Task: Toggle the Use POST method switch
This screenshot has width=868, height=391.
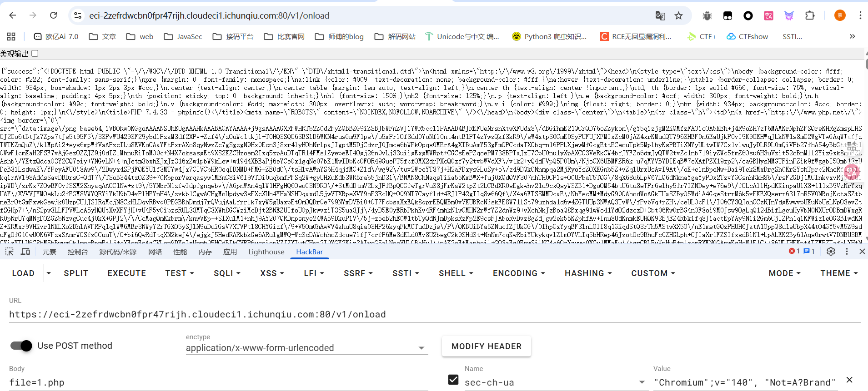Action: click(21, 346)
